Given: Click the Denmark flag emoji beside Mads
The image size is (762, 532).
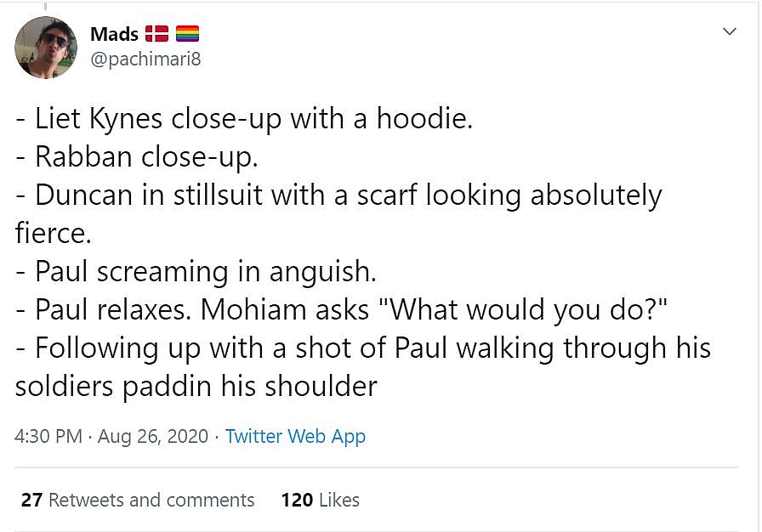Looking at the screenshot, I should pos(156,35).
